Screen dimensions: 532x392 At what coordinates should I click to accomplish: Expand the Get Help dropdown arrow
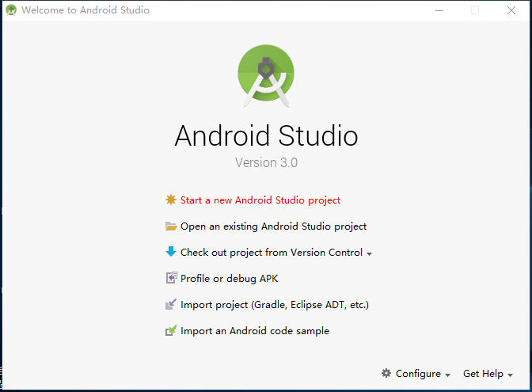[510, 375]
